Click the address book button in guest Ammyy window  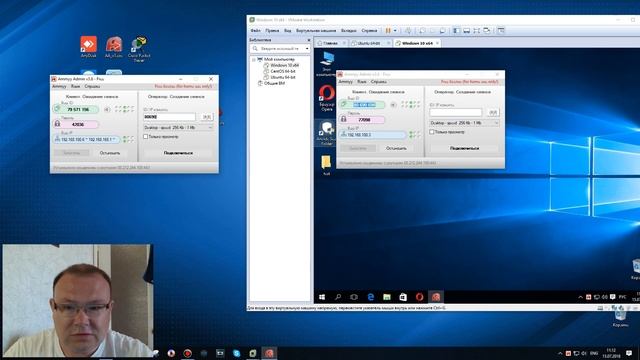coord(493,112)
